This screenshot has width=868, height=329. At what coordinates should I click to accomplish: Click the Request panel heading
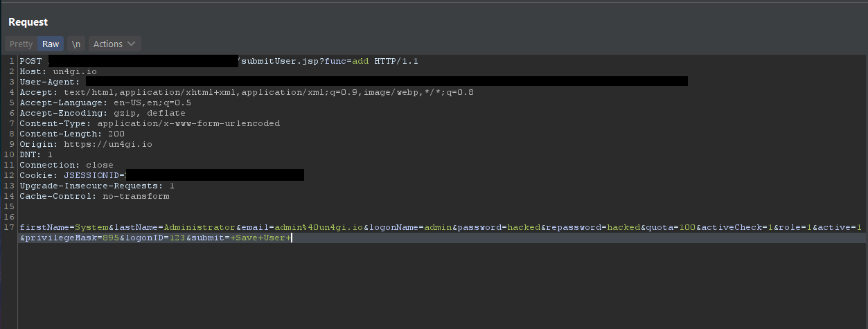28,22
